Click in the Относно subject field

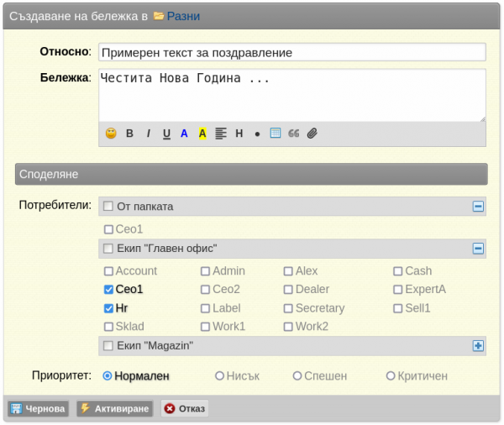click(291, 52)
